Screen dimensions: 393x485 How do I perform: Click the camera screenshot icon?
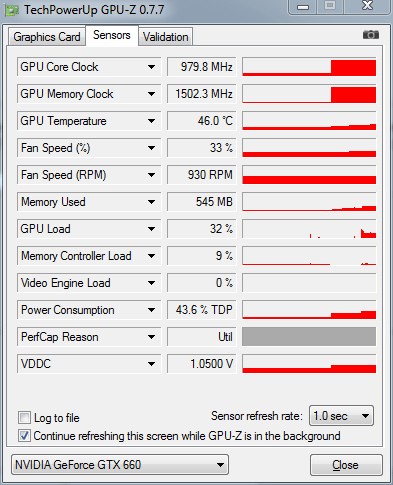click(x=371, y=35)
